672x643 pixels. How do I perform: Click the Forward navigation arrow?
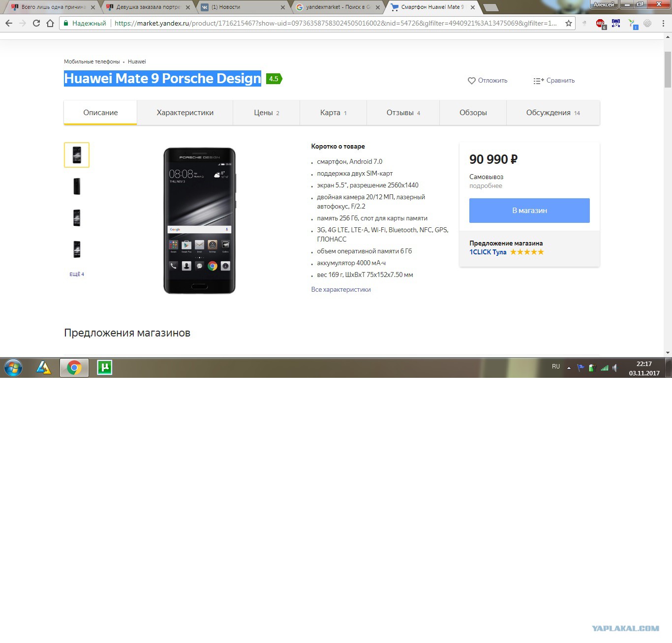(23, 23)
